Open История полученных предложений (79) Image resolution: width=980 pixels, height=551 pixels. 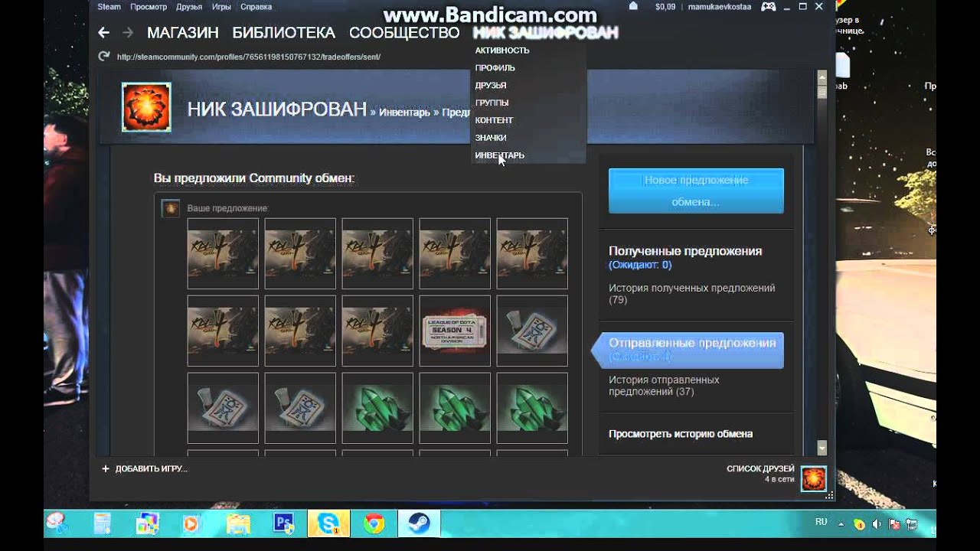click(x=691, y=294)
